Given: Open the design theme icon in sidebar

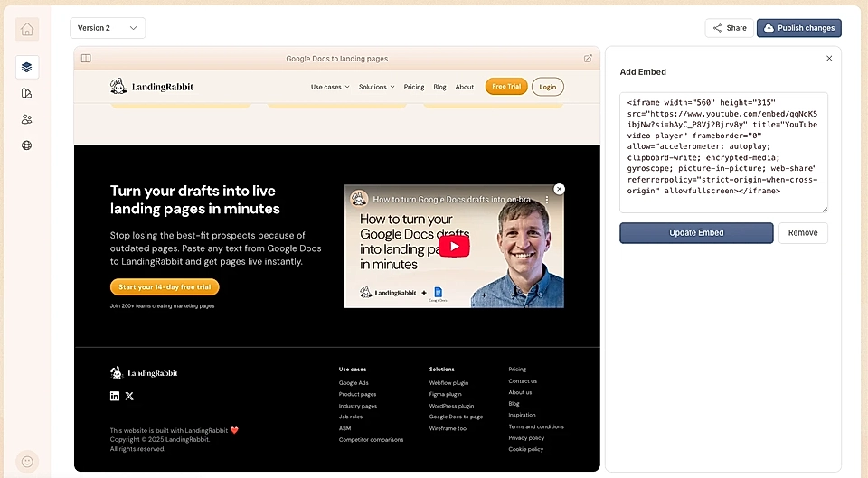Looking at the screenshot, I should point(27,93).
